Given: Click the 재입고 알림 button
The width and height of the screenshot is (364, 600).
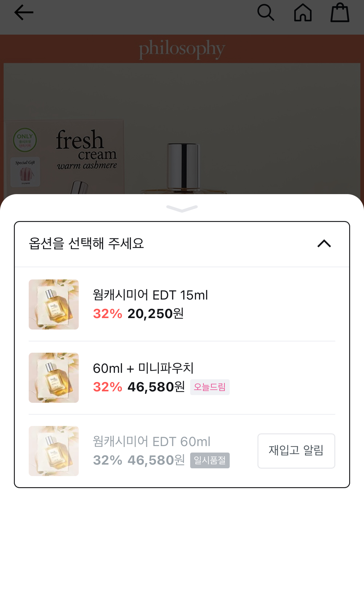Looking at the screenshot, I should pyautogui.click(x=296, y=451).
